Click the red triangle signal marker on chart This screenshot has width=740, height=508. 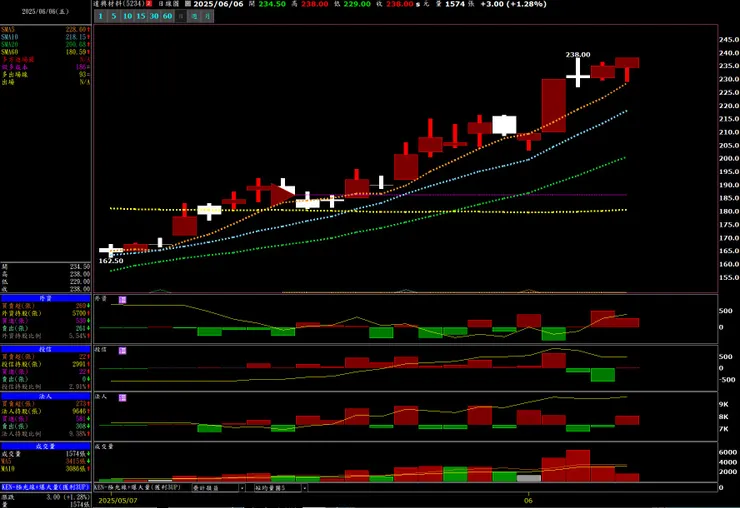pos(283,195)
